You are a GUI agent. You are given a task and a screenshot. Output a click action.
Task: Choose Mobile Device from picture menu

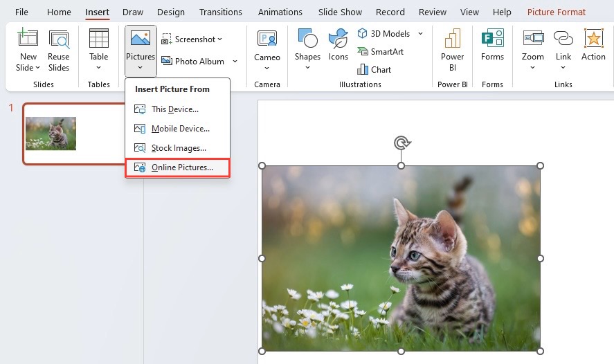(177, 129)
